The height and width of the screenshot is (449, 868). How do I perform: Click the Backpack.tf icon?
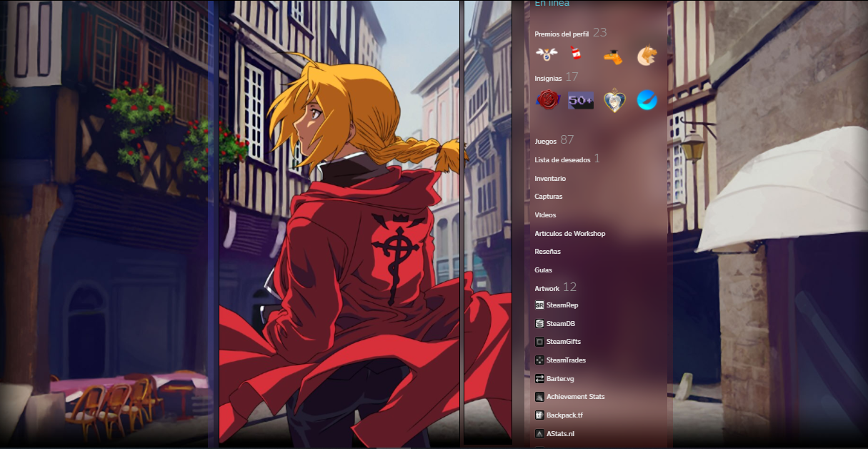[539, 415]
